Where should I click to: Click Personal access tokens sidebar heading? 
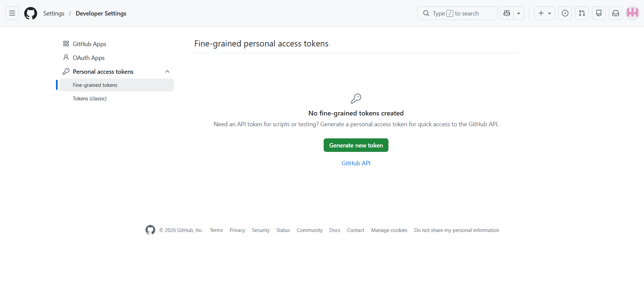103,72
